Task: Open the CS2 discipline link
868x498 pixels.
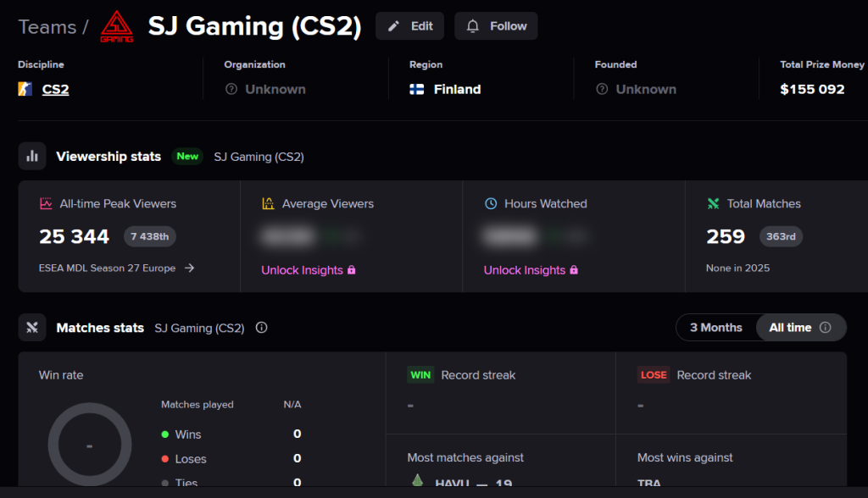Action: point(55,89)
